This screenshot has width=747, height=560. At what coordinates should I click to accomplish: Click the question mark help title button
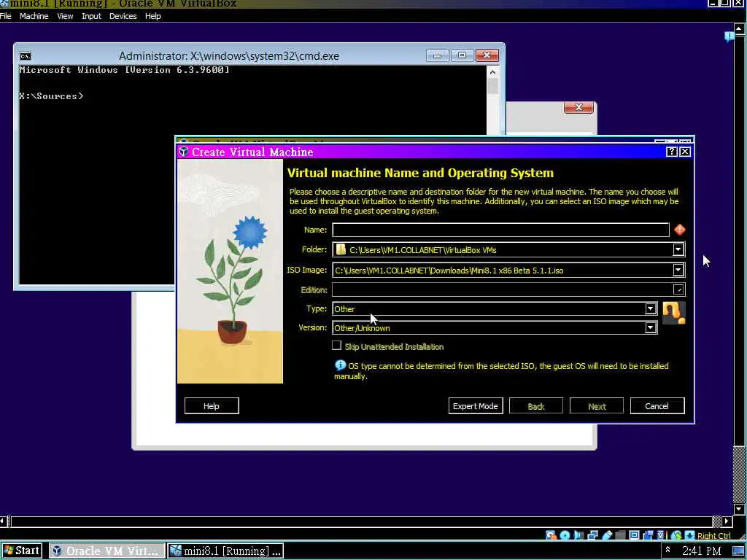[671, 152]
